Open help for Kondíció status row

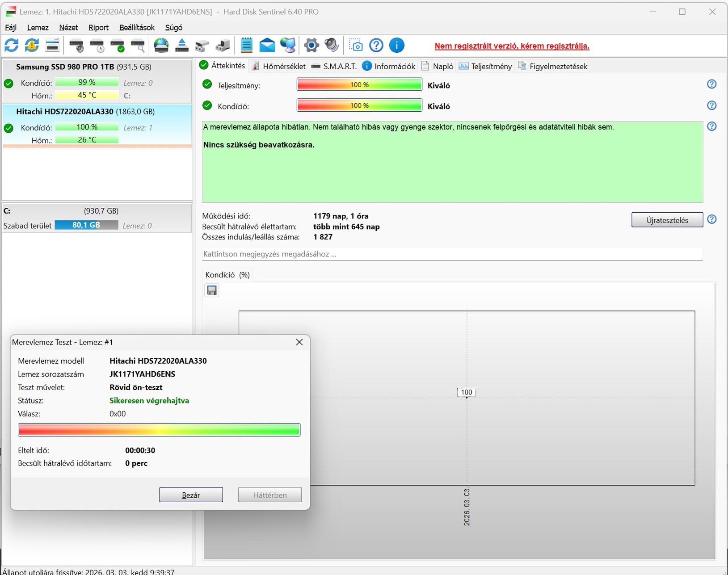[x=712, y=105]
